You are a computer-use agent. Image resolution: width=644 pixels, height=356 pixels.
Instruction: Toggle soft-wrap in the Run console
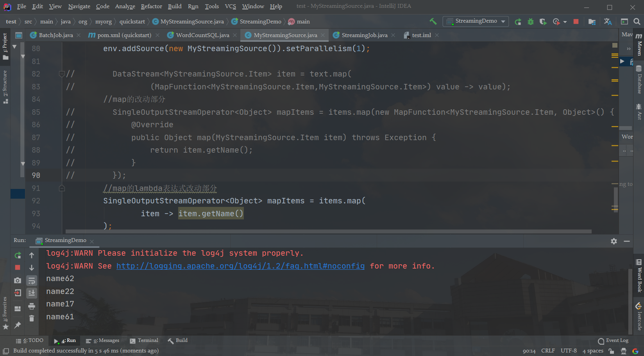(x=32, y=281)
